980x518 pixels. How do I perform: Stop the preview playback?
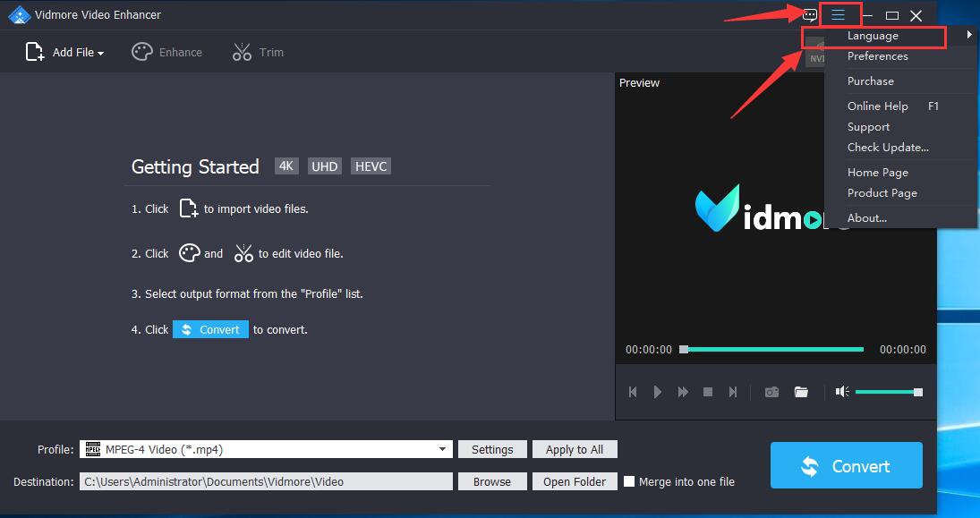tap(708, 392)
